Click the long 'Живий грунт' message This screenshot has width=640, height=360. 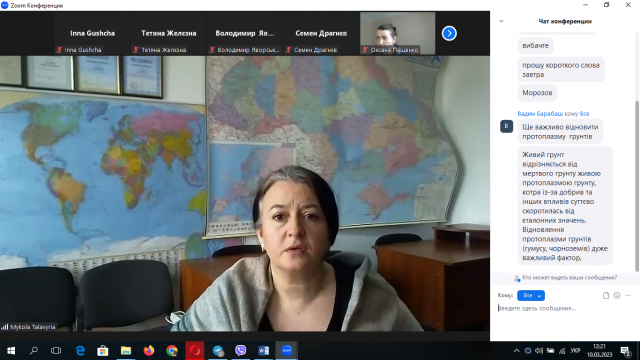click(x=565, y=206)
